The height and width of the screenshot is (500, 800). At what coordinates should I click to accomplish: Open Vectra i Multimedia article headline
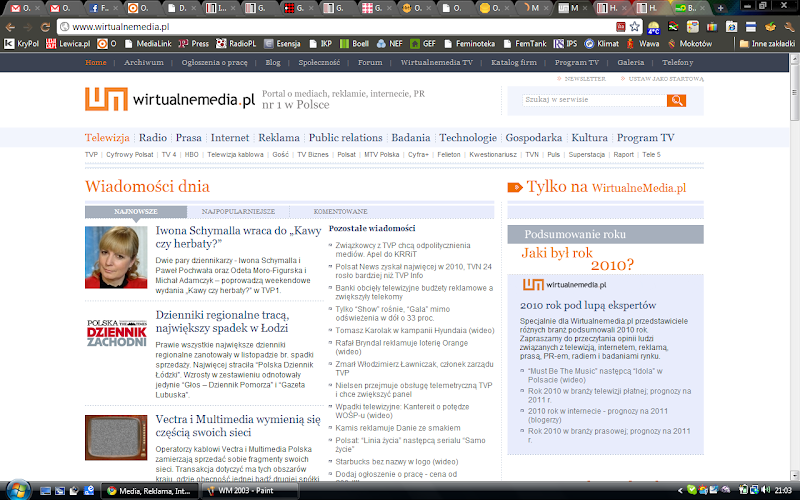[238, 426]
